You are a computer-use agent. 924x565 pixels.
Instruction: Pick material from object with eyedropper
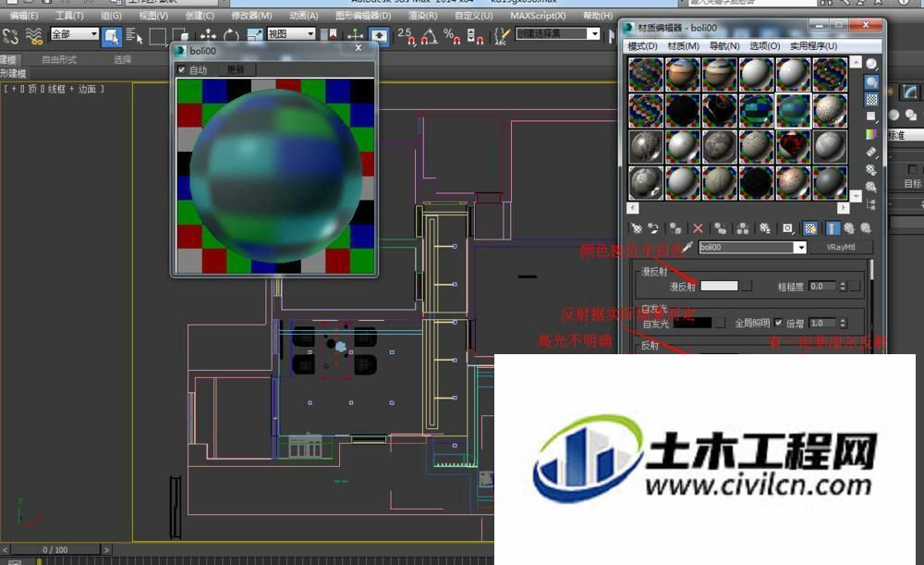tap(687, 248)
